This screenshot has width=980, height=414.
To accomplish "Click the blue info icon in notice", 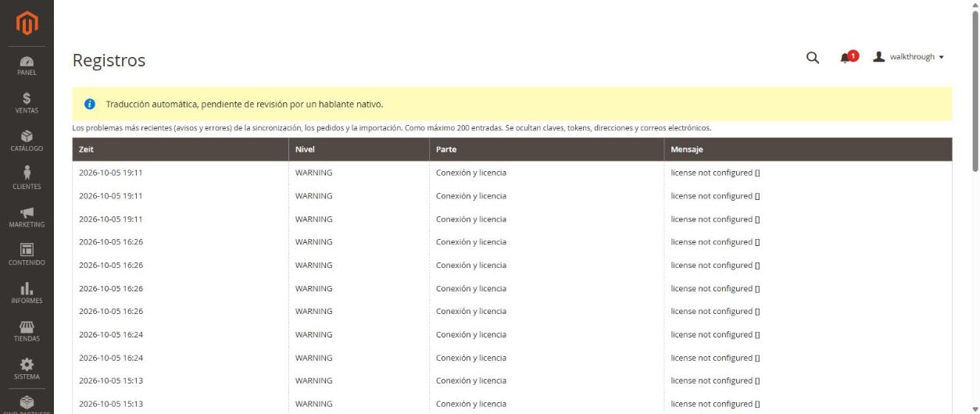I will [x=90, y=104].
